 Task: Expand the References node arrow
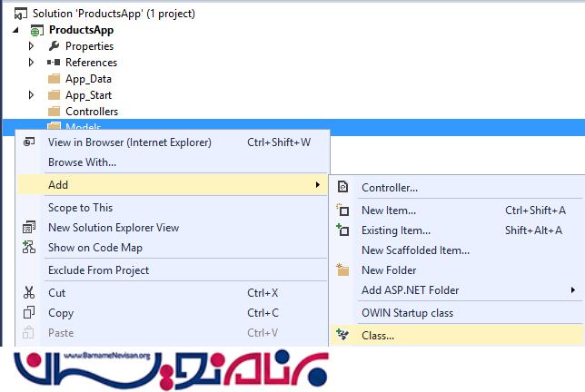pyautogui.click(x=32, y=63)
